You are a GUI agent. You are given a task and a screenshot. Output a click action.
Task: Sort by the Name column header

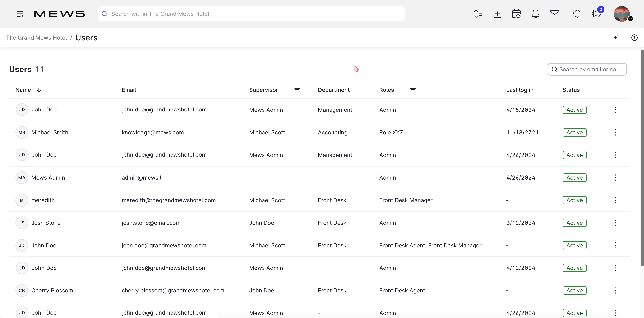[23, 90]
